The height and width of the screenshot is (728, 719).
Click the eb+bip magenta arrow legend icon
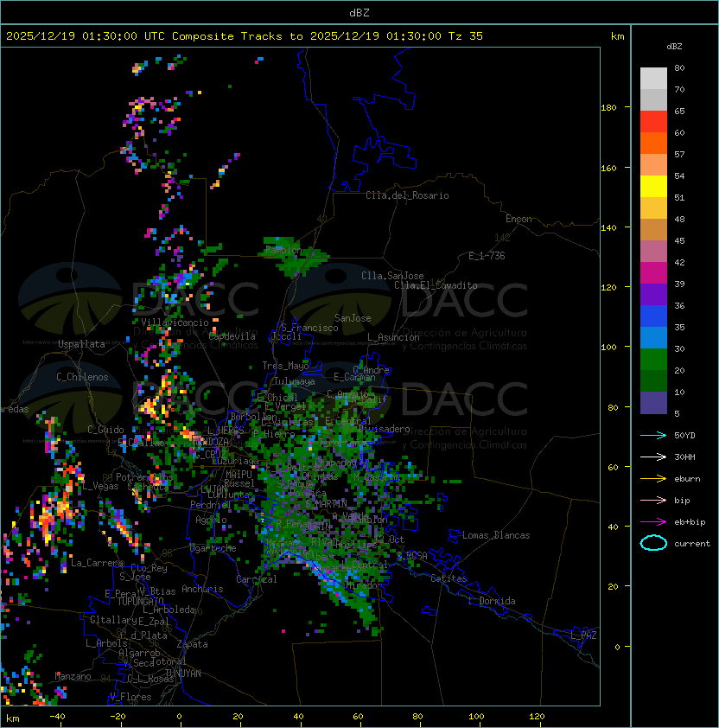[653, 522]
